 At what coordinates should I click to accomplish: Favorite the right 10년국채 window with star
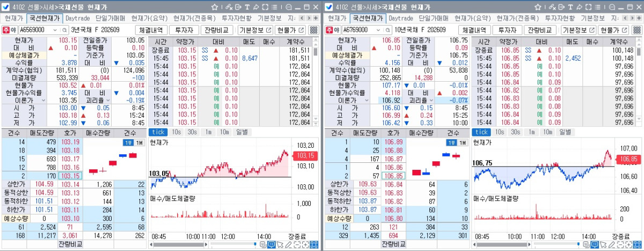[x=538, y=7]
